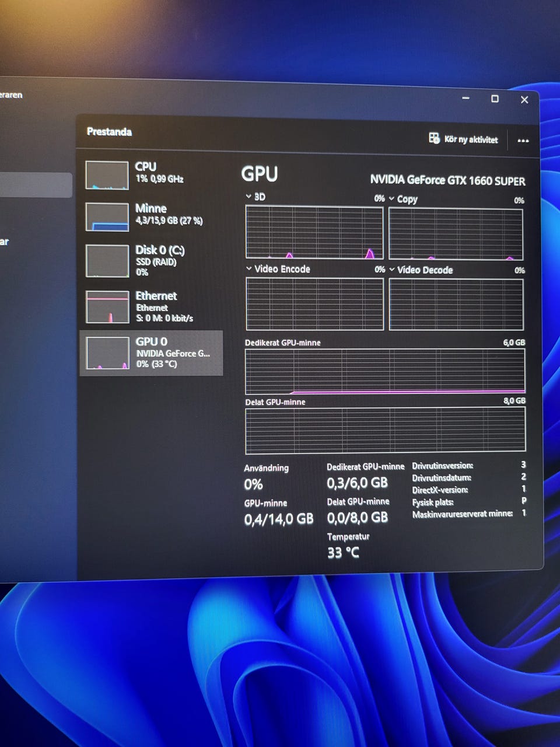
Task: Close the Task Manager window
Action: pos(524,100)
